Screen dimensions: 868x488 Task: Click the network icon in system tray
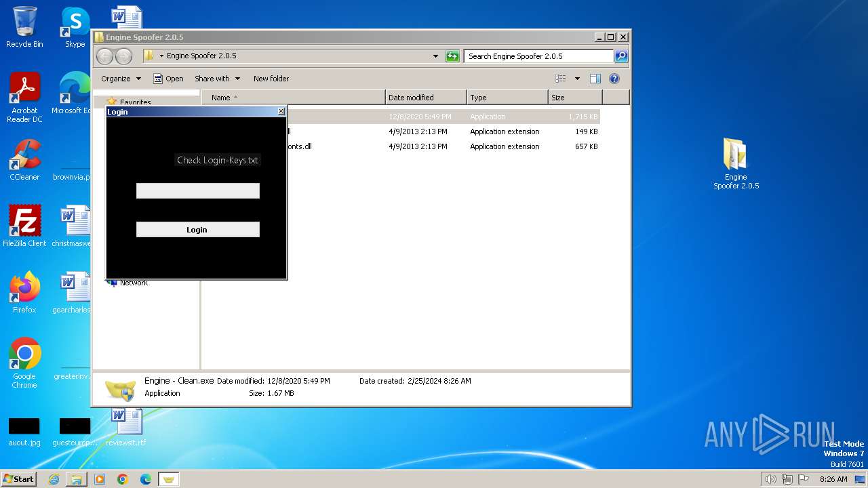click(787, 479)
